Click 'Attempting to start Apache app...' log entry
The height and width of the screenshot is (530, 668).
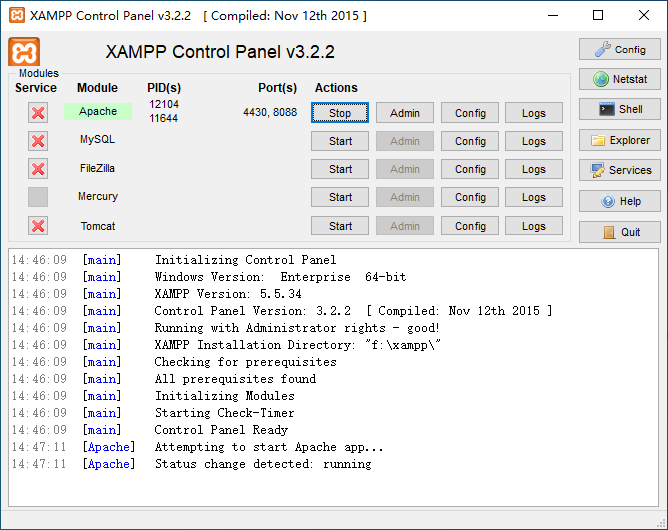click(x=269, y=446)
